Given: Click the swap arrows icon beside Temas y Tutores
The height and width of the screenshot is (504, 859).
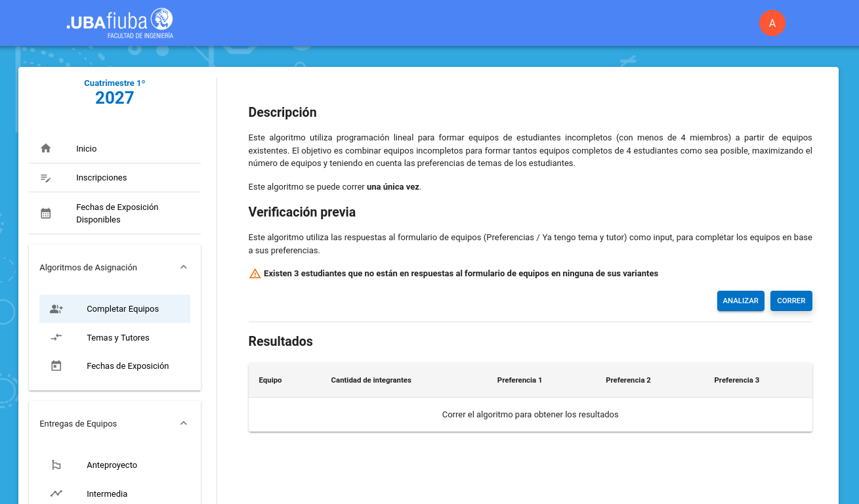Looking at the screenshot, I should (56, 337).
